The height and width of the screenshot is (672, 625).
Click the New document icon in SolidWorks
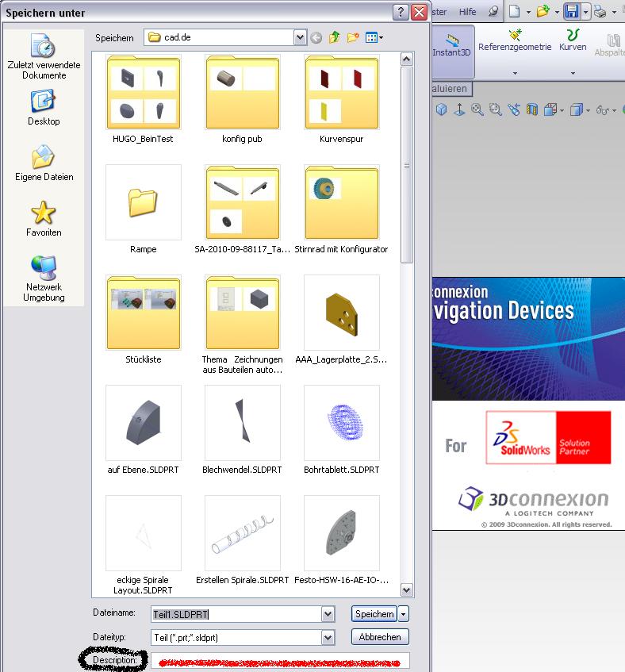(x=514, y=11)
